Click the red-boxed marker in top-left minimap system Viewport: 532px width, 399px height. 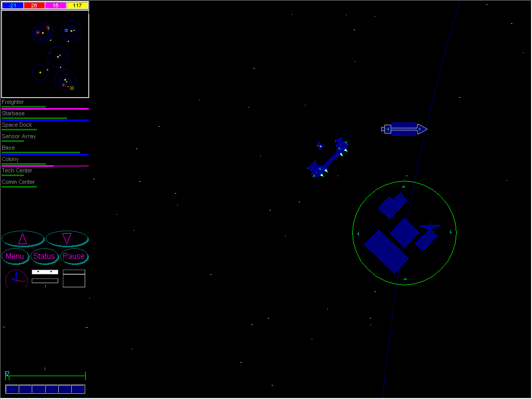48,28
